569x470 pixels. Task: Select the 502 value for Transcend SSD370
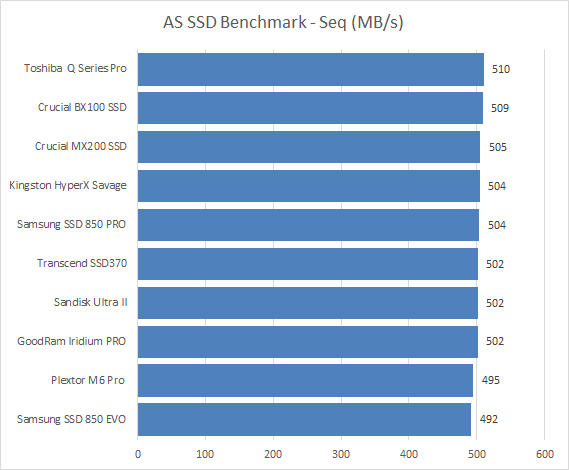[495, 264]
